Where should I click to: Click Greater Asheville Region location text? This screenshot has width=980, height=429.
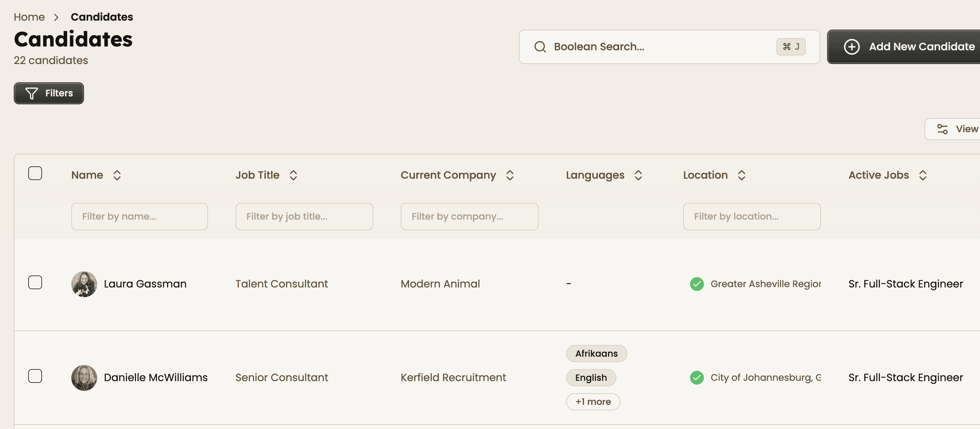pyautogui.click(x=765, y=284)
